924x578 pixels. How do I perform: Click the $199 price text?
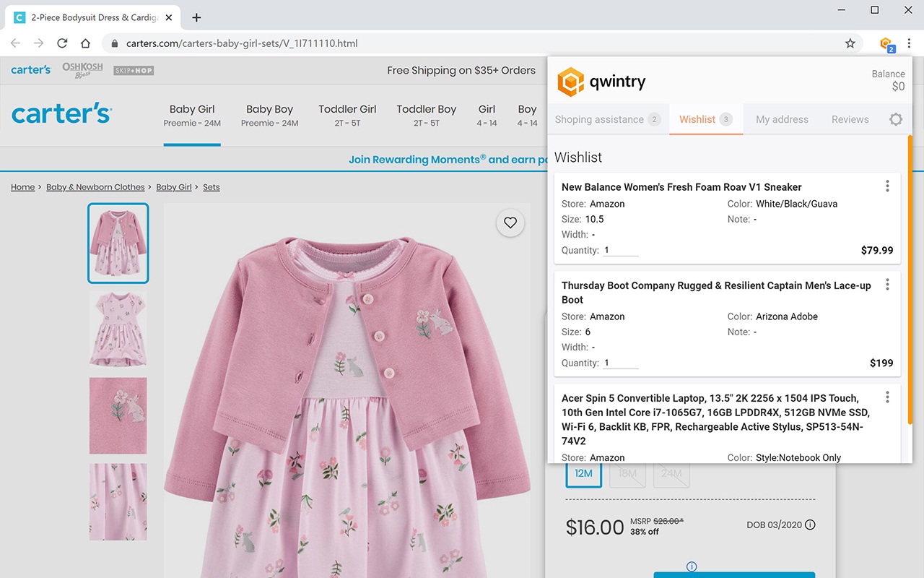[881, 363]
